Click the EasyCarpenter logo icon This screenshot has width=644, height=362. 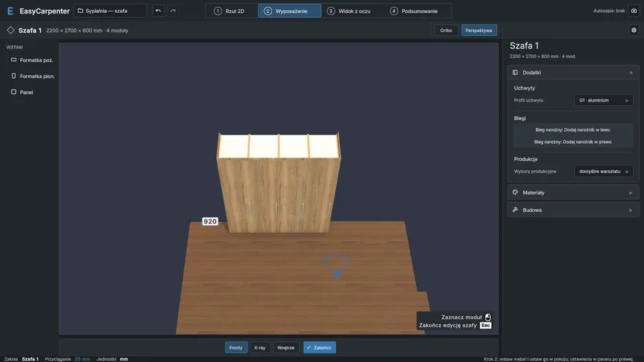[x=10, y=11]
